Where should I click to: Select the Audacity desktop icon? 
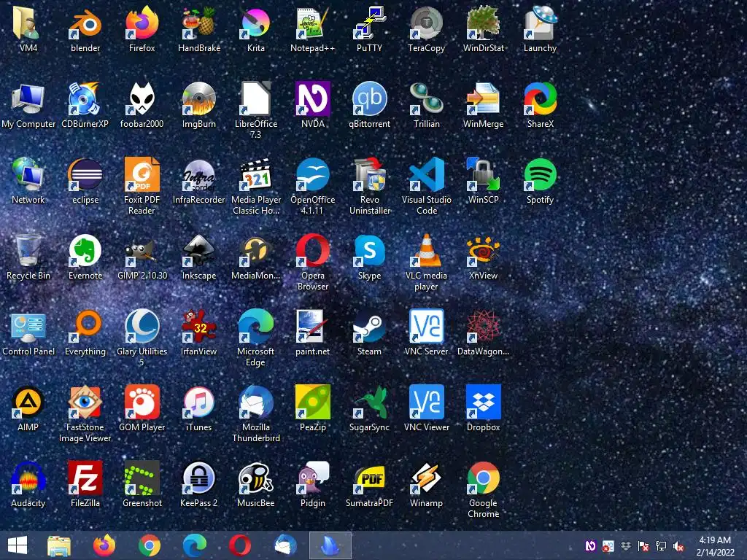click(x=28, y=478)
